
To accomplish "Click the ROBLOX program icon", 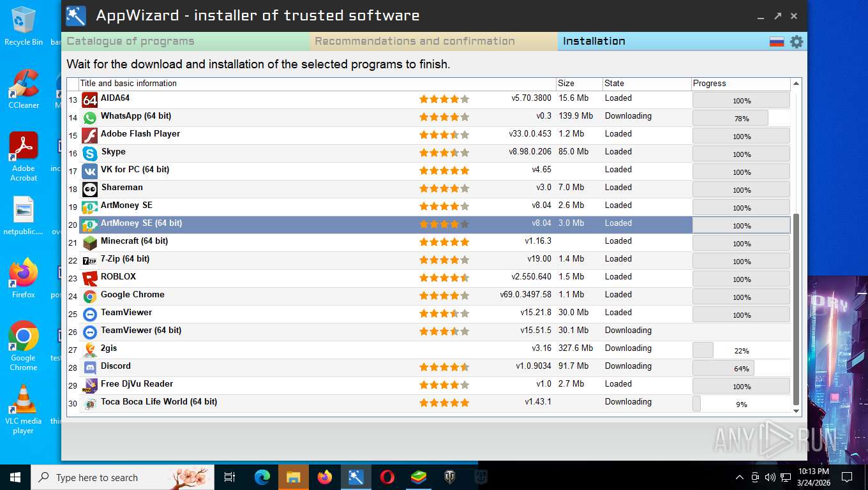I will pos(90,278).
